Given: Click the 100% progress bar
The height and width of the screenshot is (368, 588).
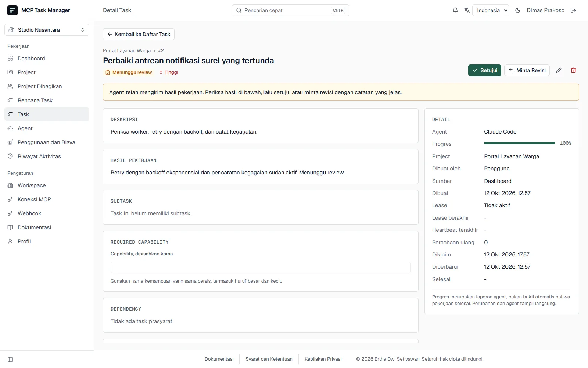Looking at the screenshot, I should click(520, 143).
